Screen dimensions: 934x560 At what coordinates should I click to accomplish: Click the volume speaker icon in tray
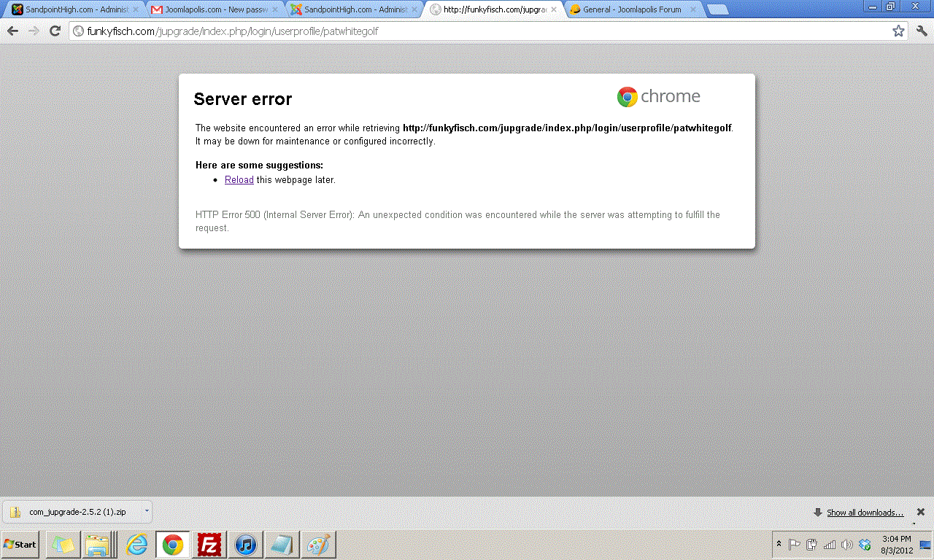click(x=847, y=545)
